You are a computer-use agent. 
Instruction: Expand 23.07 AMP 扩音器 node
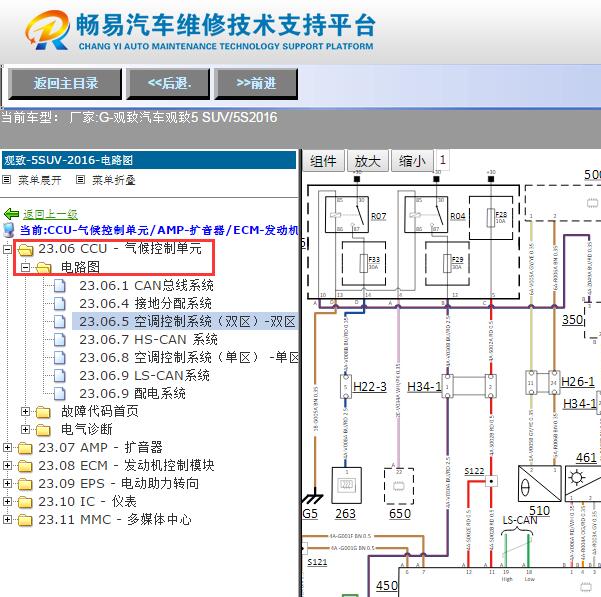tap(7, 448)
